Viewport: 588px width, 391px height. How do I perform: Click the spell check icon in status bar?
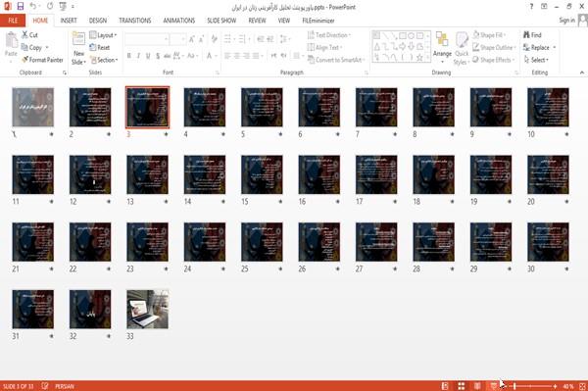click(45, 386)
